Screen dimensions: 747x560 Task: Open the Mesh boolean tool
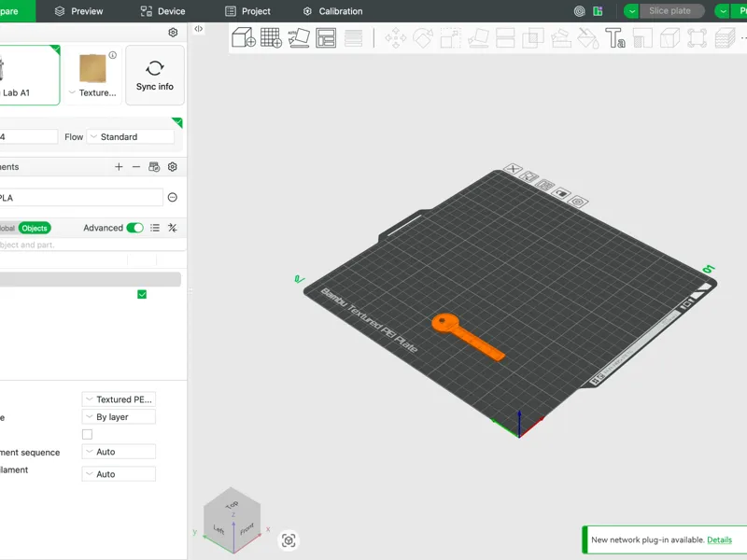(x=533, y=38)
